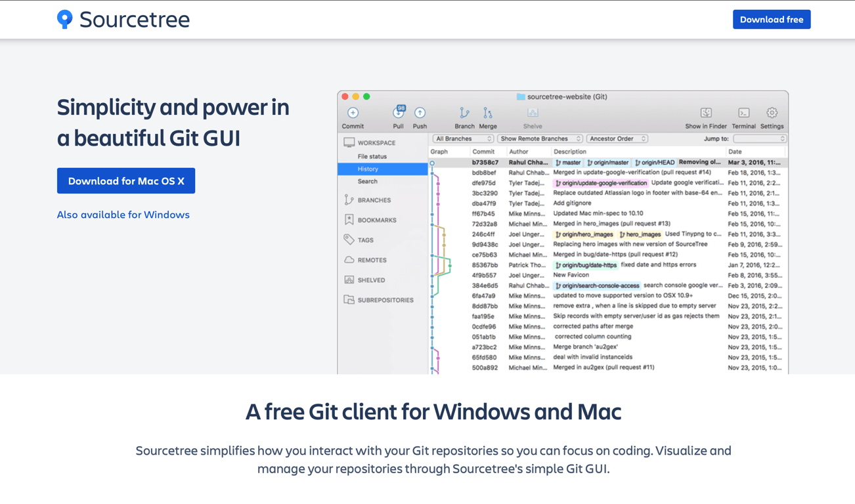Viewport: 855px width, 504px height.
Task: Select commit row 72d32a8
Action: coord(607,224)
